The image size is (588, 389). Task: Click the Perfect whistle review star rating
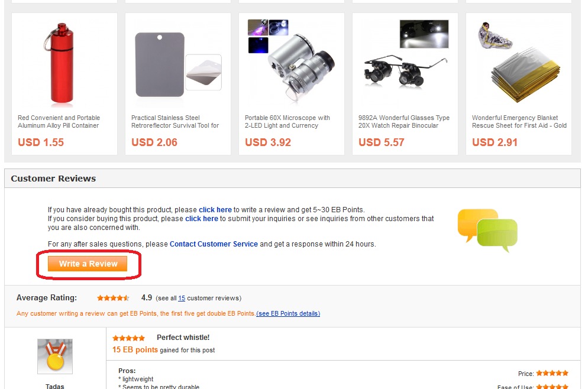[128, 338]
